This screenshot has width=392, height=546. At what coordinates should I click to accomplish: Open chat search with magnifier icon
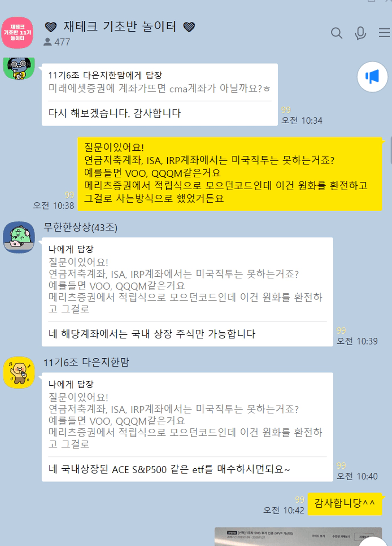336,33
